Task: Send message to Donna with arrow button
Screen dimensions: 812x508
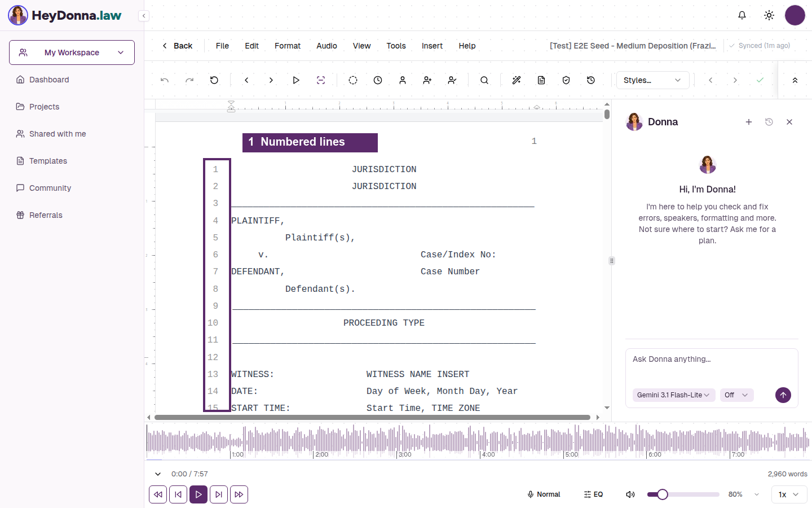Action: [x=783, y=395]
